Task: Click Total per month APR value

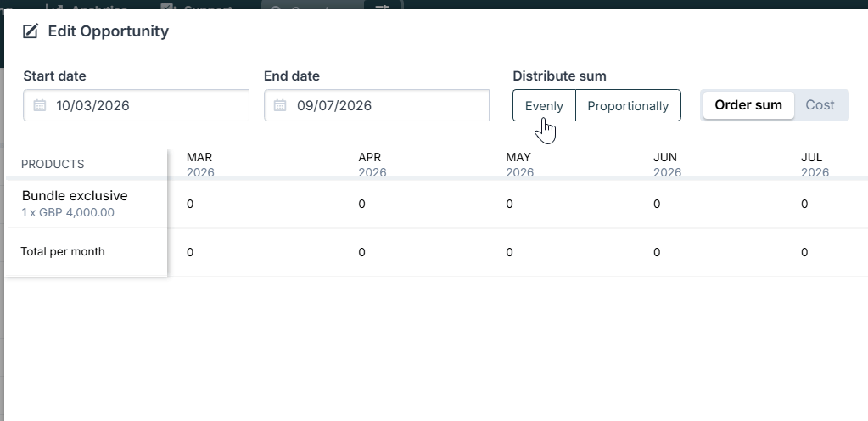Action: 361,253
